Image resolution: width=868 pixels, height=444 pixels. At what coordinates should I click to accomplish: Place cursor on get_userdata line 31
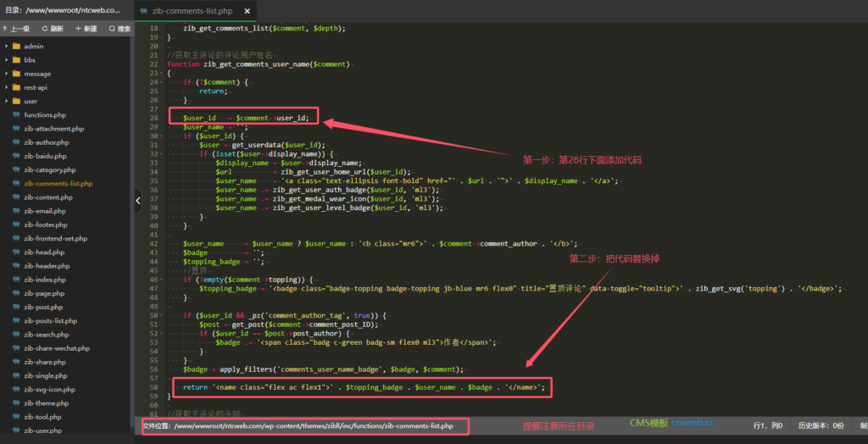point(263,145)
